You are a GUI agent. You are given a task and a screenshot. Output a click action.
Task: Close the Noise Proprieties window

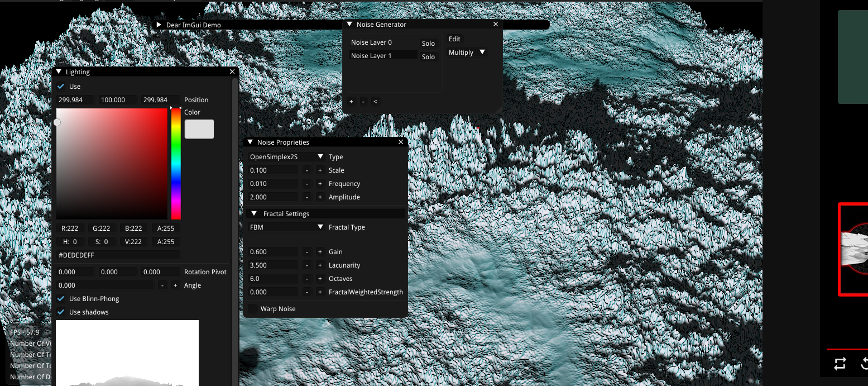(x=401, y=142)
